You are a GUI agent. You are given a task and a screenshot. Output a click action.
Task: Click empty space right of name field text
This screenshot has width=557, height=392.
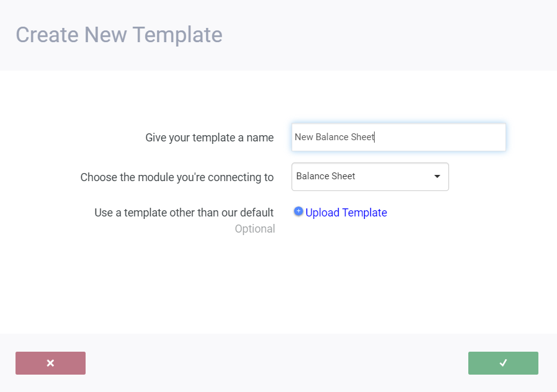(447, 137)
